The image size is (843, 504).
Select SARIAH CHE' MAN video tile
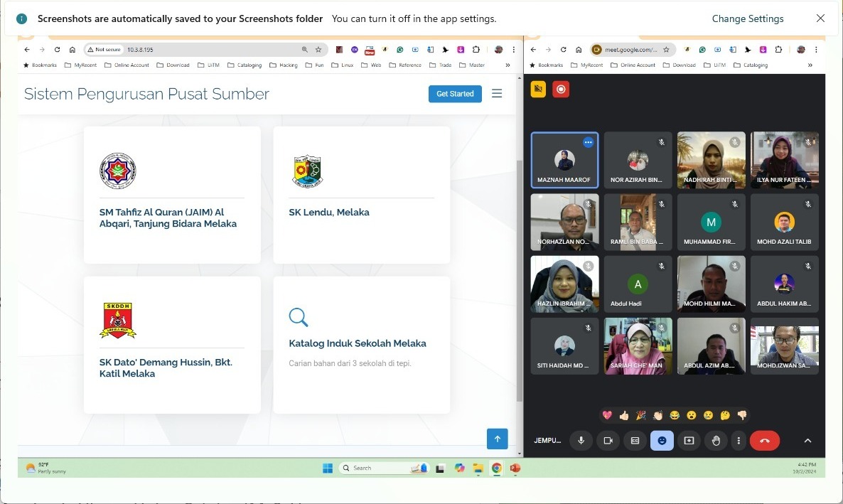coord(638,346)
